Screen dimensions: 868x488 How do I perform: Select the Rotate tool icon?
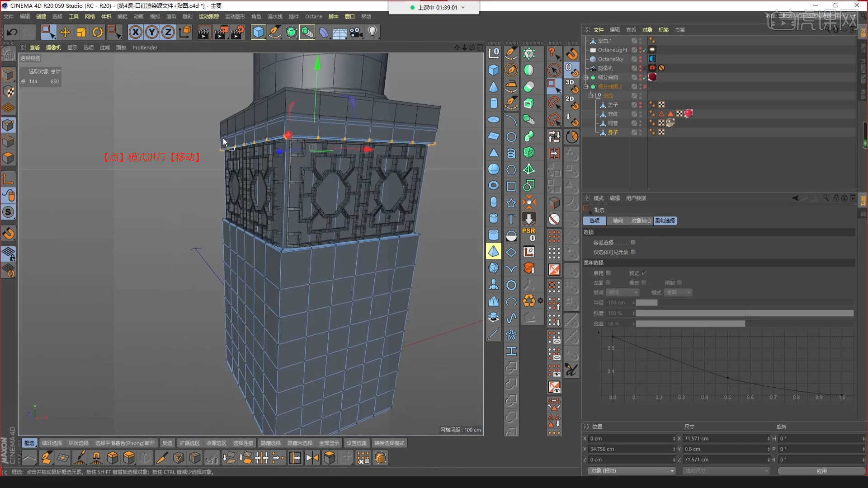coord(97,32)
